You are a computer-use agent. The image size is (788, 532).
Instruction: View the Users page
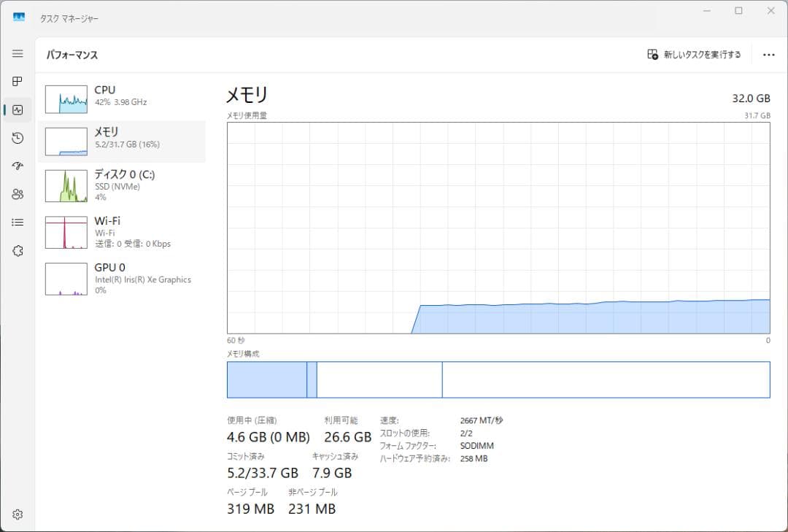(x=18, y=194)
